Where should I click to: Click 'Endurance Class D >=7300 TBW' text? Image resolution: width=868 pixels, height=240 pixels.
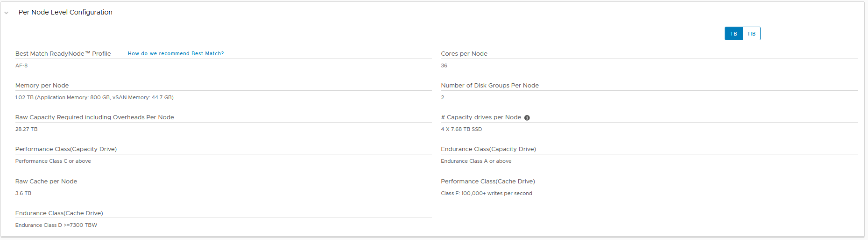[x=56, y=225]
